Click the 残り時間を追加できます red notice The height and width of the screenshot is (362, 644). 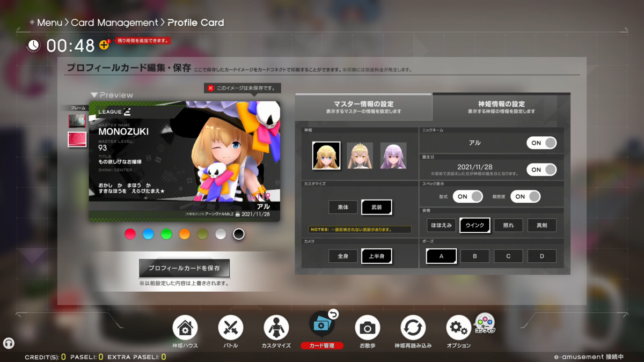[142, 40]
